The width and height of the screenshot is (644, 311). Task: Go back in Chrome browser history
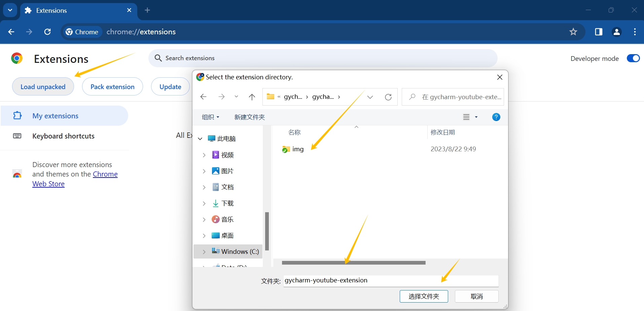coord(11,32)
